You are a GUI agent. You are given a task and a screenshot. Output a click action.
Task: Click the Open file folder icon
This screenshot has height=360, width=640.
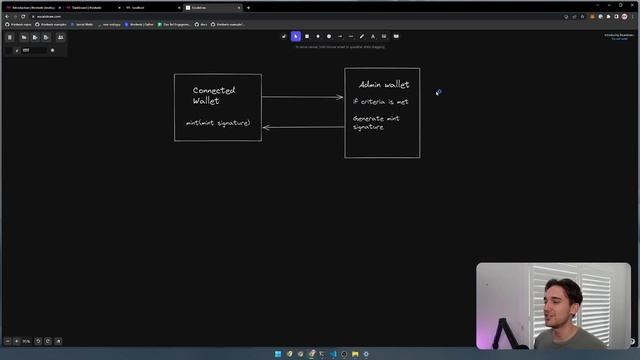(x=24, y=38)
